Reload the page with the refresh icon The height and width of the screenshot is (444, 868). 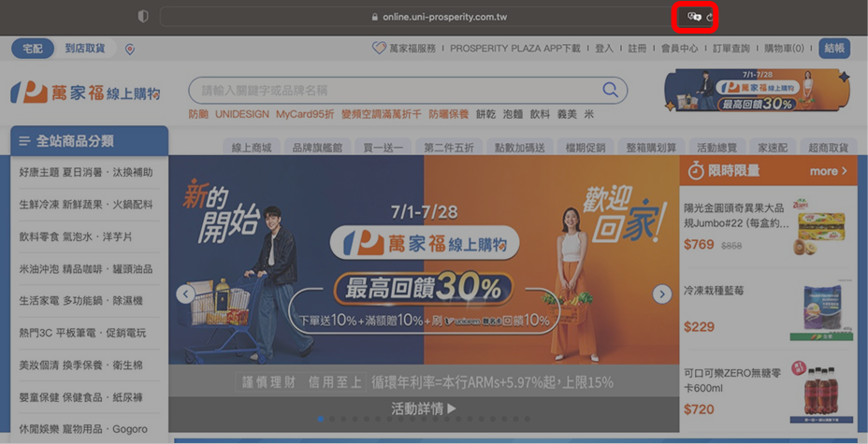pos(710,17)
